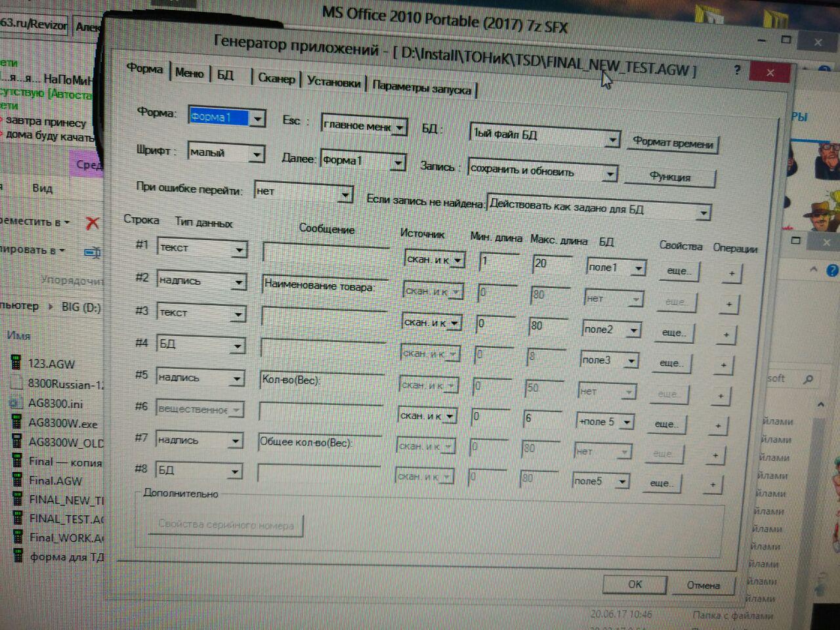840x630 pixels.
Task: Open the Запись save mode dropdown
Action: 610,174
